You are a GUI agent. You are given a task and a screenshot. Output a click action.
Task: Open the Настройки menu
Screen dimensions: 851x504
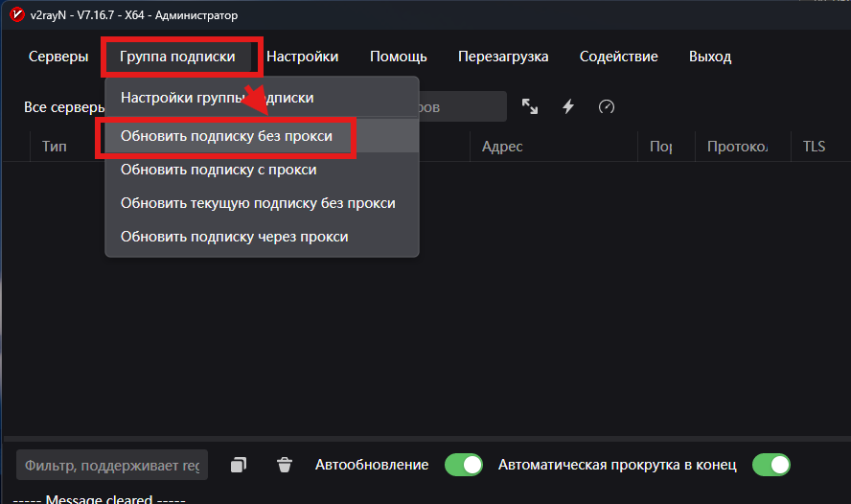click(x=302, y=57)
